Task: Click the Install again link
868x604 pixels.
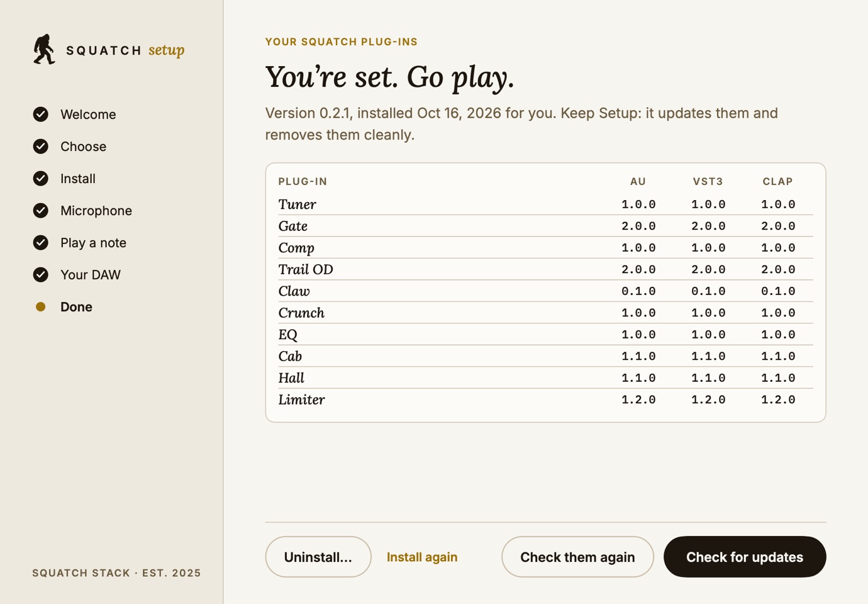Action: pyautogui.click(x=422, y=557)
